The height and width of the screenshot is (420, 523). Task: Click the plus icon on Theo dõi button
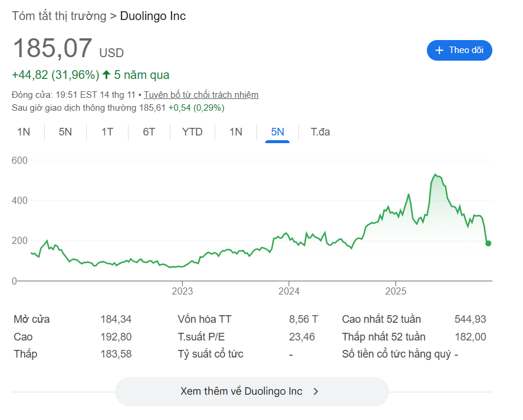tap(439, 50)
